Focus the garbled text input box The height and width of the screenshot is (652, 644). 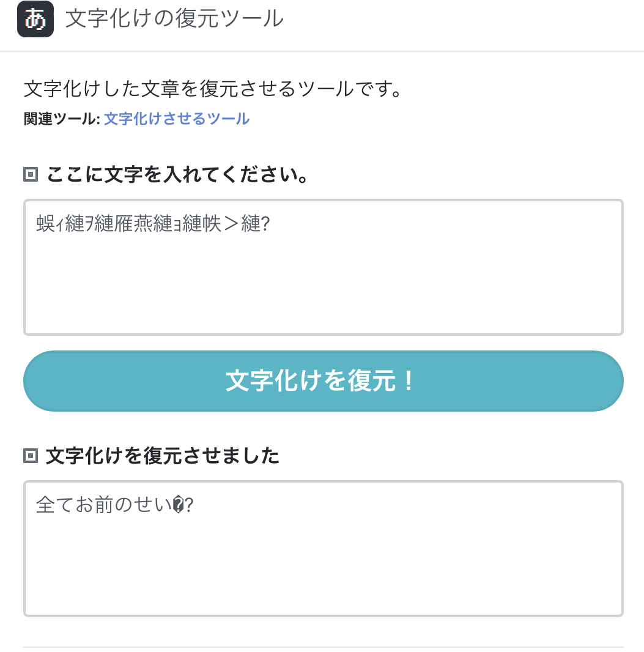324,267
